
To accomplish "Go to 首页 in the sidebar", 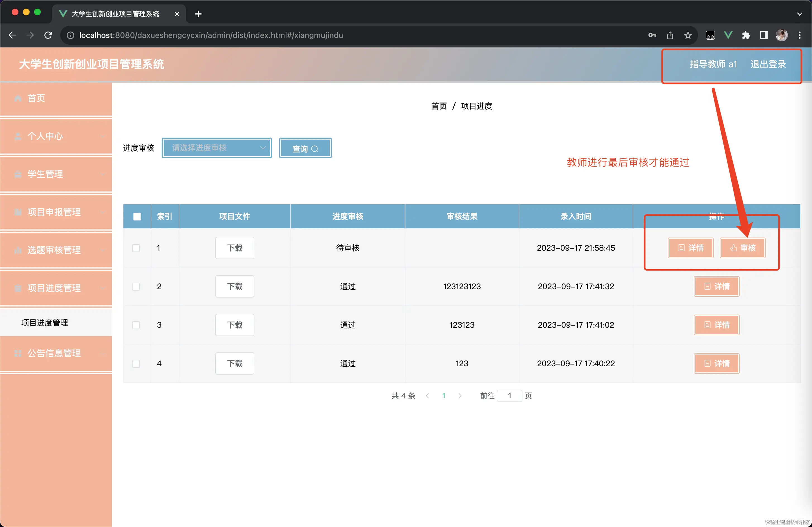I will coord(36,98).
